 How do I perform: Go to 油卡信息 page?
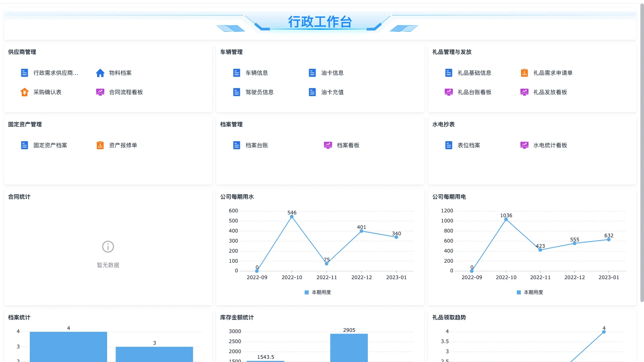point(332,73)
